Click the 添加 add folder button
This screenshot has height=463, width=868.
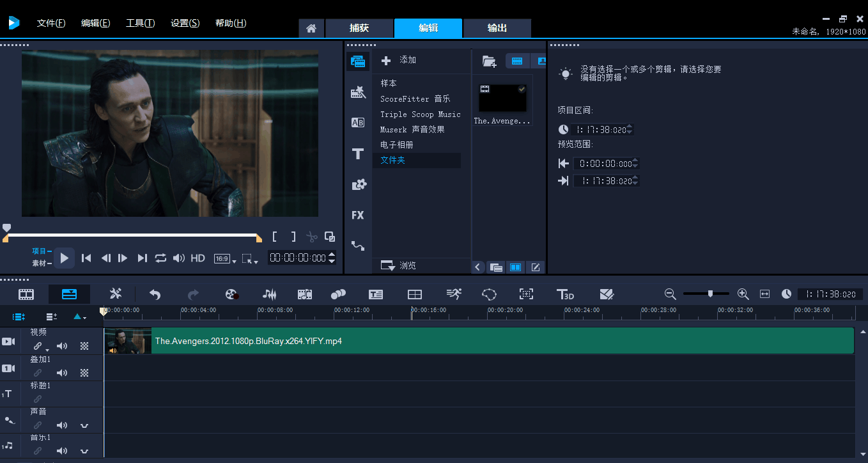click(x=399, y=60)
